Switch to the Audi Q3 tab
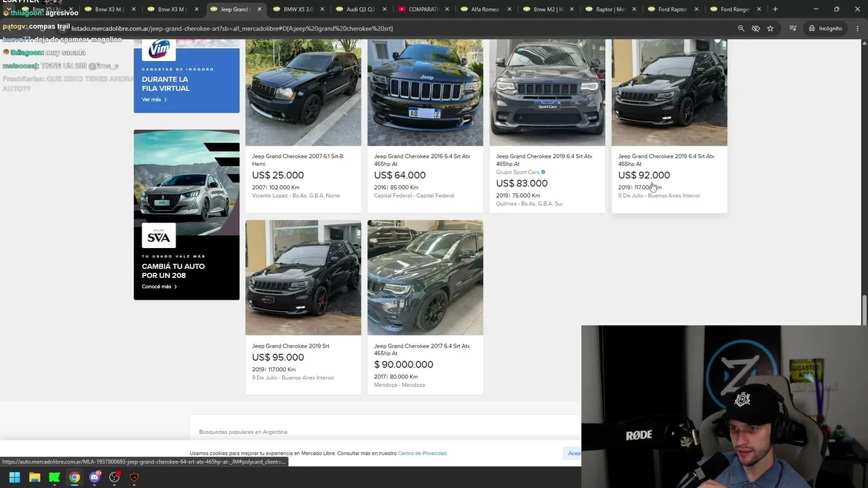 point(360,9)
